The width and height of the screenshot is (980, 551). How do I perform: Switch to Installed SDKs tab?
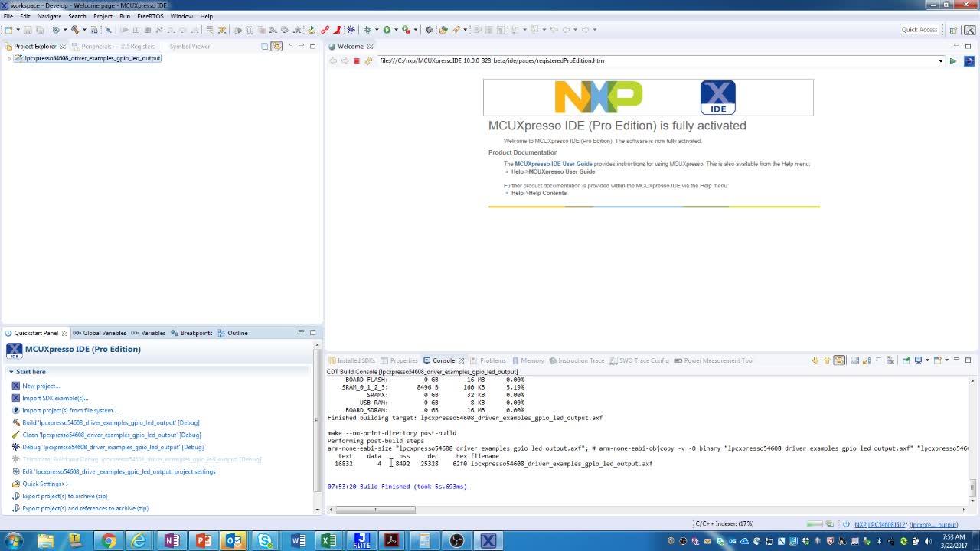tap(352, 360)
